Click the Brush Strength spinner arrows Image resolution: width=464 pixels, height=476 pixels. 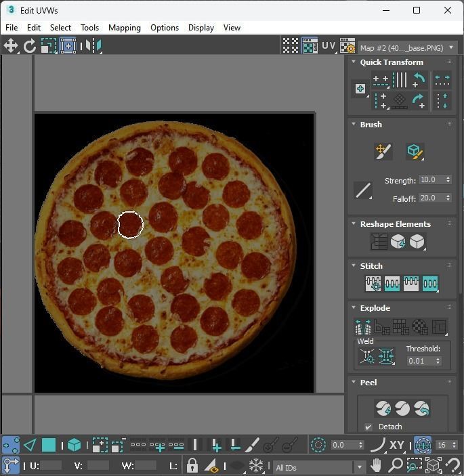click(448, 179)
